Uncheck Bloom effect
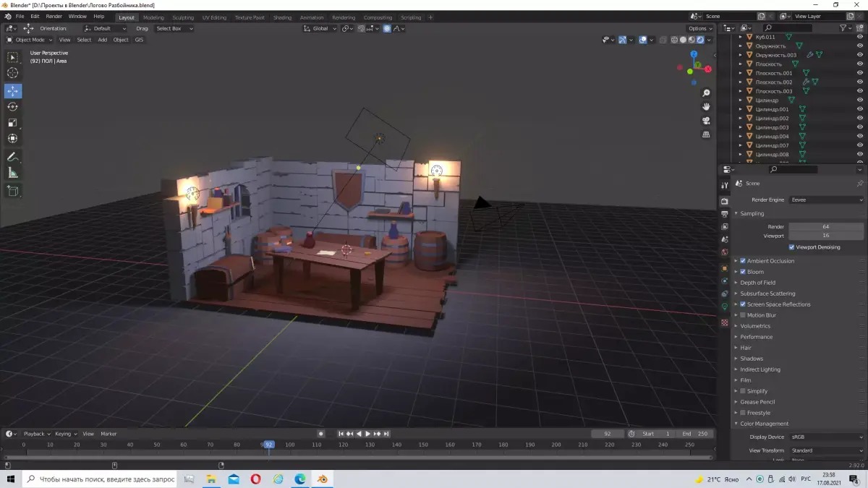The image size is (868, 488). click(x=743, y=272)
